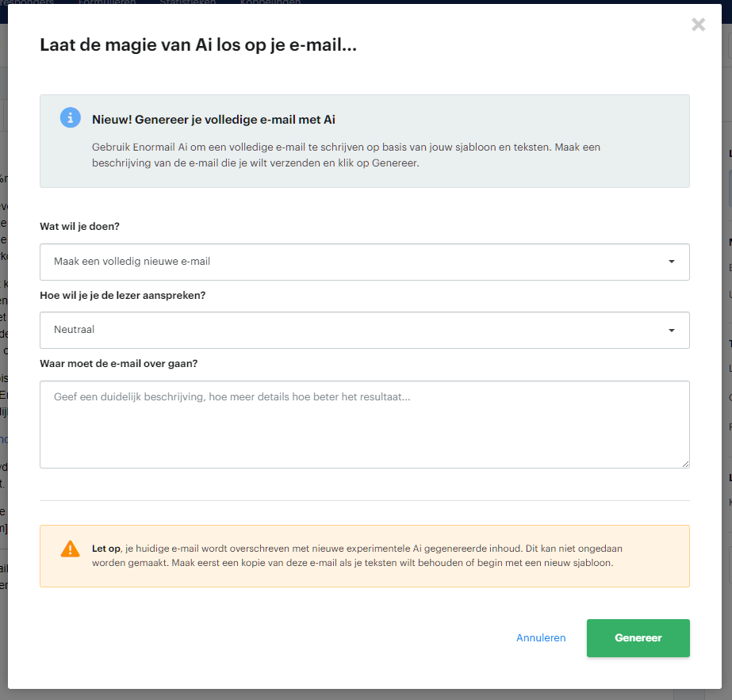The width and height of the screenshot is (732, 700).
Task: Open the 'Maak een volledig nieuwe e-mail' dropdown
Action: [365, 262]
